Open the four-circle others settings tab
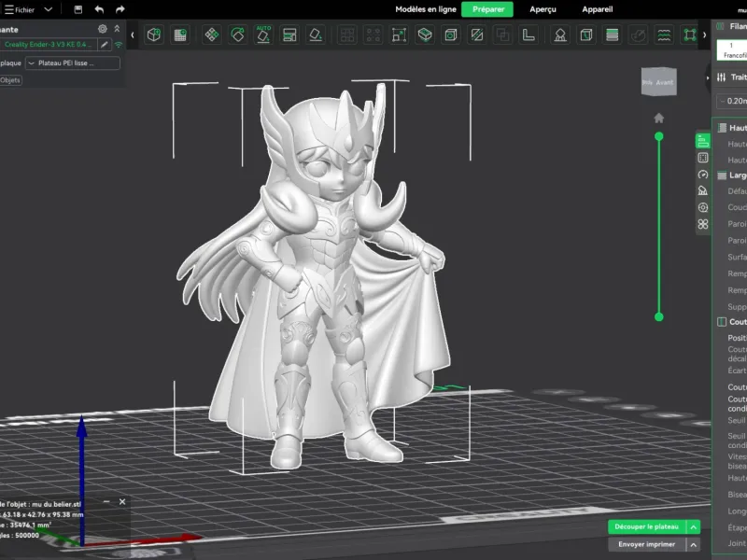 (x=703, y=224)
